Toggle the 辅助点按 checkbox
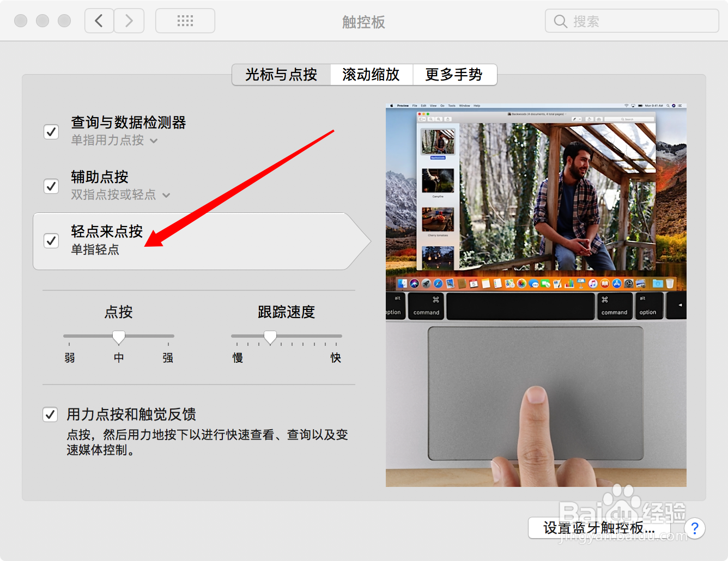The image size is (728, 561). [x=51, y=186]
